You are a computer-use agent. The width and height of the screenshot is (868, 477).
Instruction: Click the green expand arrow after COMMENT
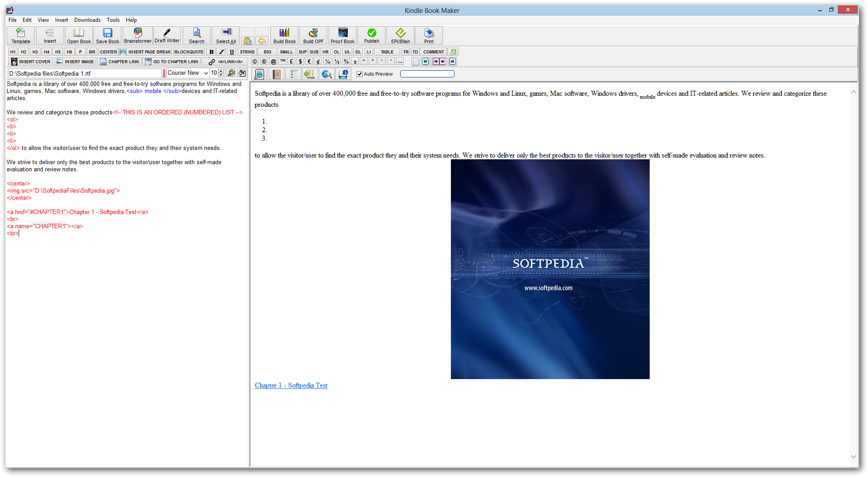click(453, 52)
